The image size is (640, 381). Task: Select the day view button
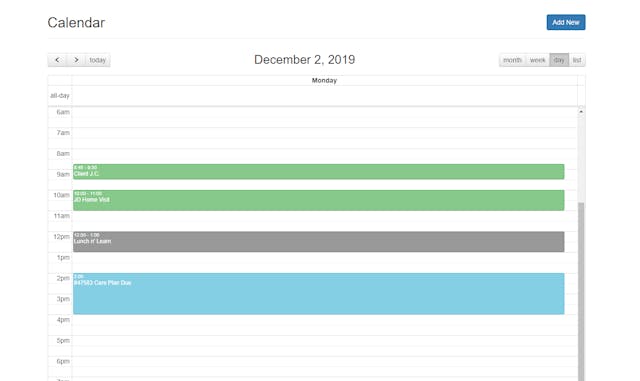point(559,60)
